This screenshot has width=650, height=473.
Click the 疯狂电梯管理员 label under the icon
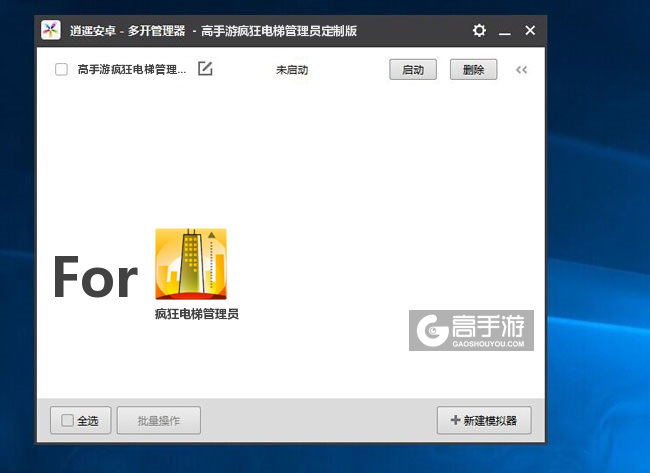click(197, 314)
